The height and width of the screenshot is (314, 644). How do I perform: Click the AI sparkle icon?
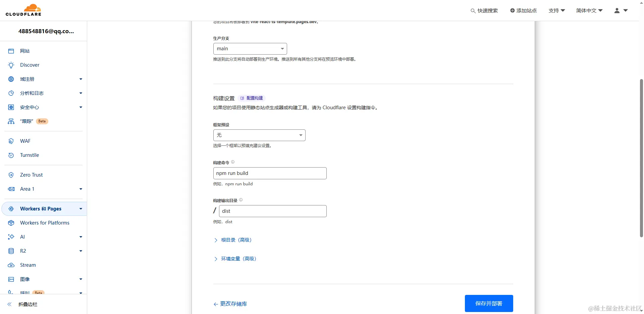[x=11, y=237]
